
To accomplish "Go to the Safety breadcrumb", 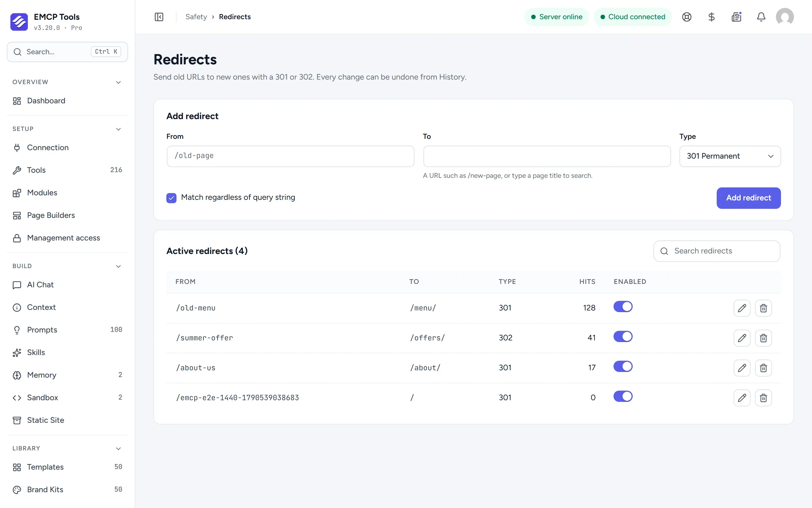I will [196, 17].
